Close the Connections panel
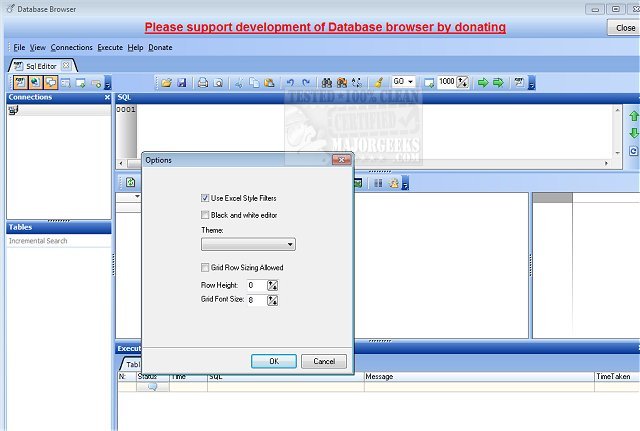 pyautogui.click(x=107, y=97)
